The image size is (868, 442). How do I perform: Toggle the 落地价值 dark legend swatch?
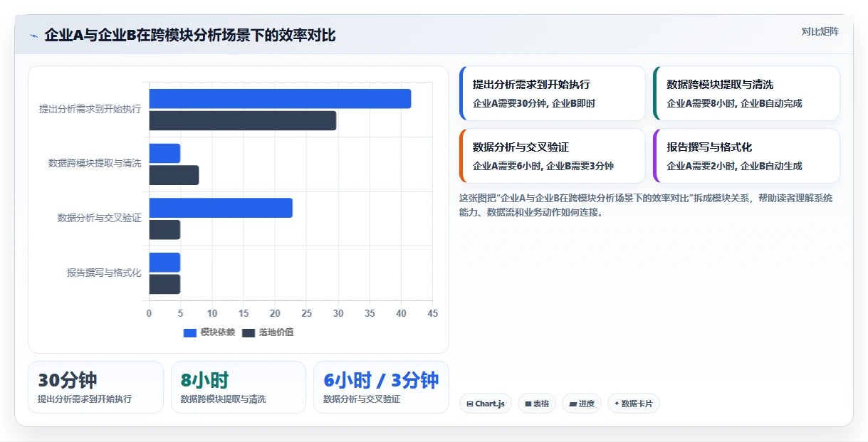249,332
